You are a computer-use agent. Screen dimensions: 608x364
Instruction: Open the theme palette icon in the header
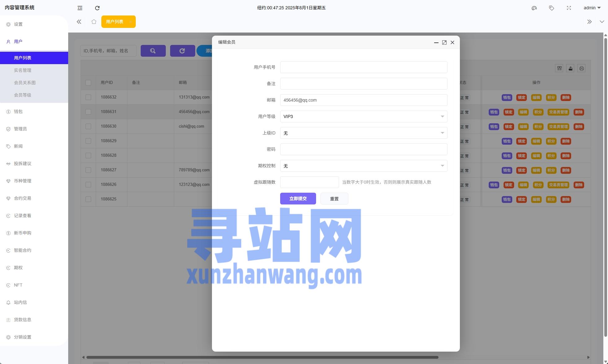pos(534,8)
